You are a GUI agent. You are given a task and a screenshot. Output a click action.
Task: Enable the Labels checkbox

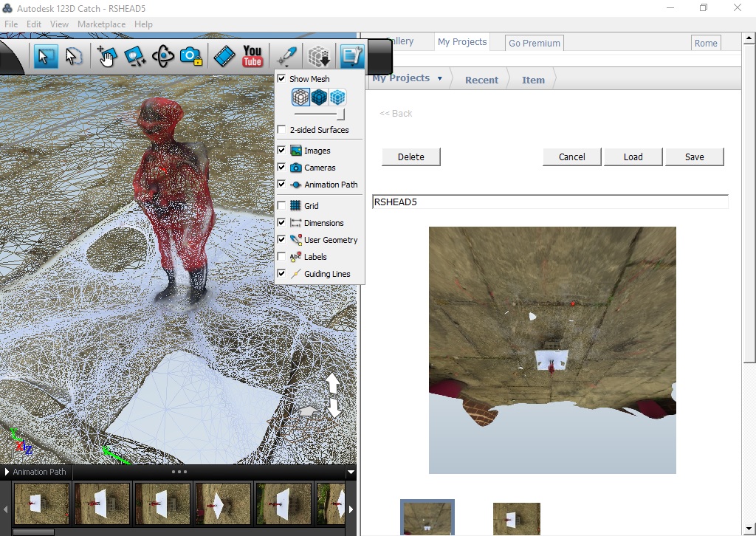click(281, 256)
